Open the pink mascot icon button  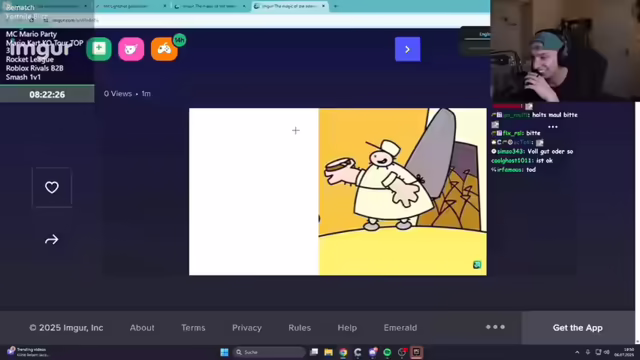(131, 49)
